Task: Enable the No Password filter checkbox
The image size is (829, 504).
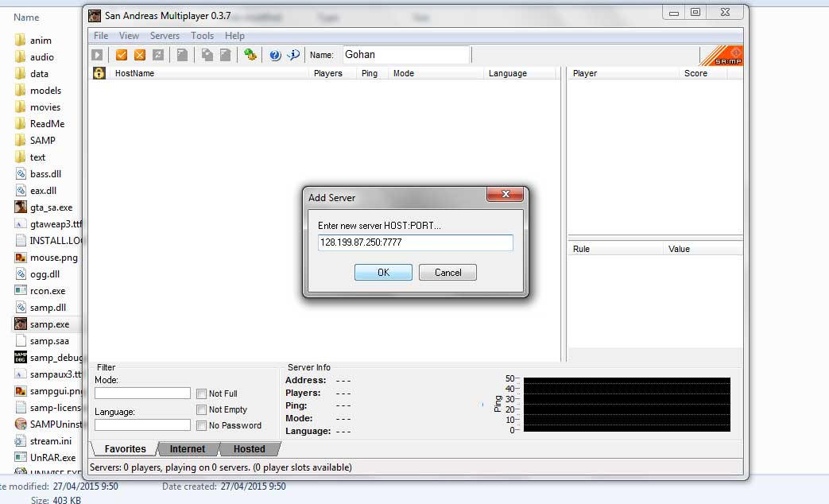Action: pos(201,425)
